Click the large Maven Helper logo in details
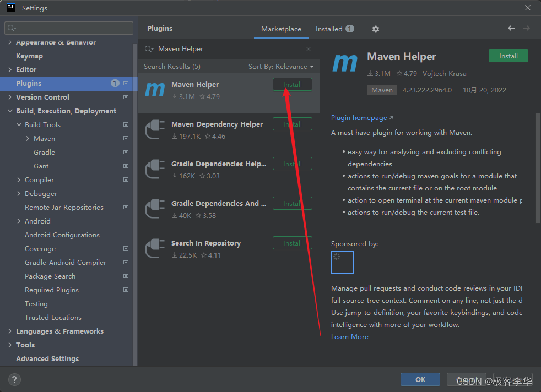The height and width of the screenshot is (392, 541). [x=345, y=63]
